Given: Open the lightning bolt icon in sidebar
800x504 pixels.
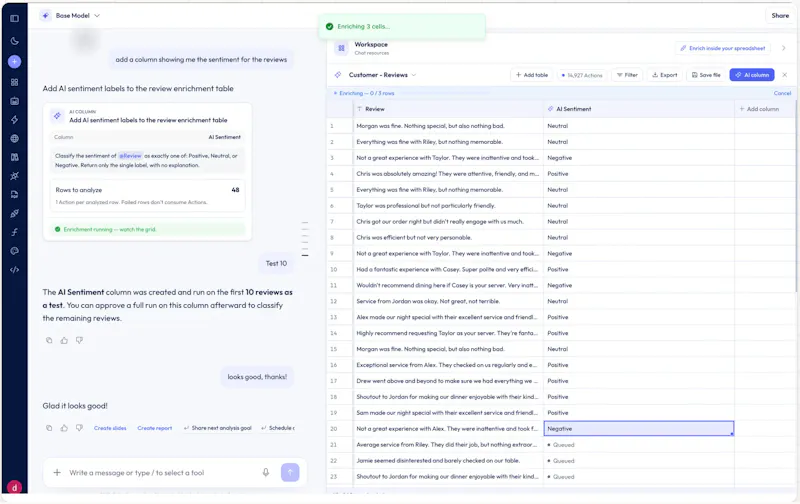Looking at the screenshot, I should (x=14, y=119).
